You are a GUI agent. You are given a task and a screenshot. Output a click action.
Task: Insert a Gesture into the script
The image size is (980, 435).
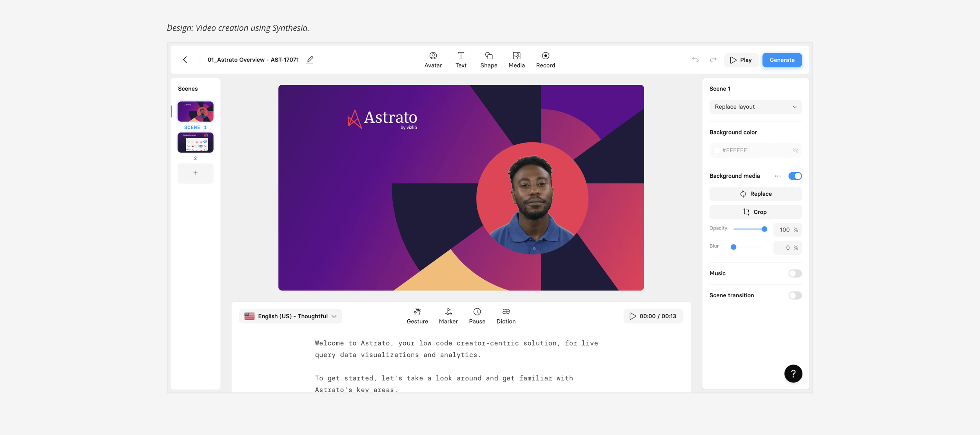[x=417, y=316]
